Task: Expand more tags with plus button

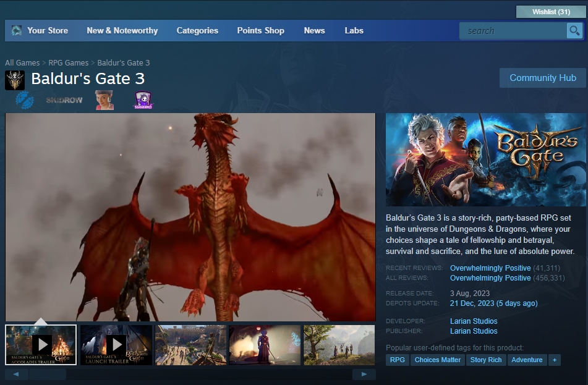Action: click(x=554, y=360)
